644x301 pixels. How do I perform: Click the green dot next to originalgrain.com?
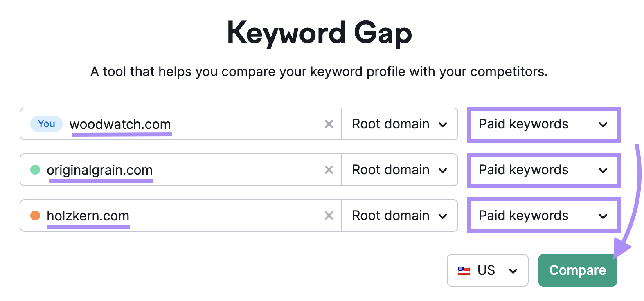point(36,170)
